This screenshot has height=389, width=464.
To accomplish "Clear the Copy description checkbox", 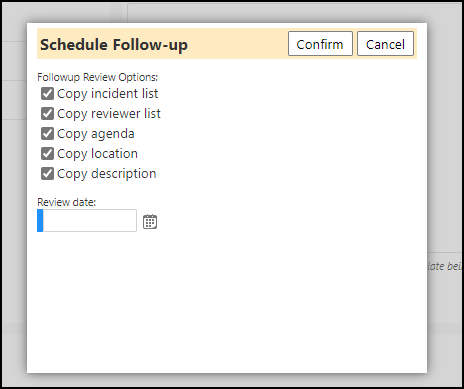I will pos(47,174).
